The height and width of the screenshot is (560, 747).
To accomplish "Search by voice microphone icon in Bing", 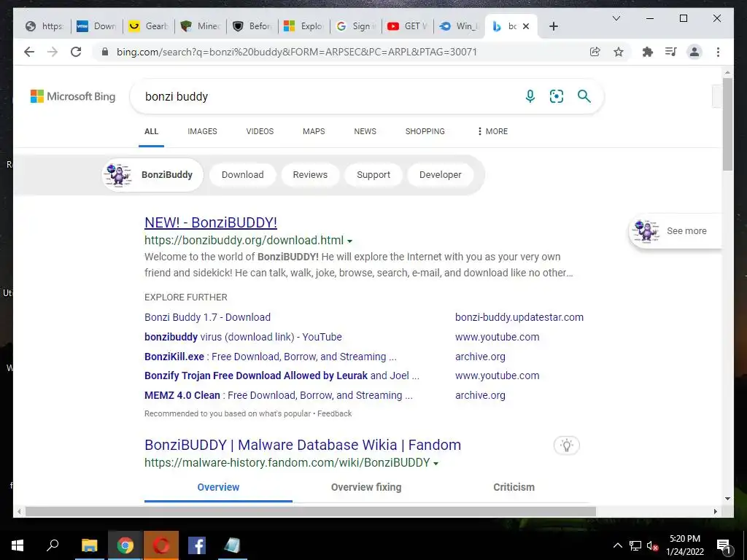I will [x=530, y=96].
